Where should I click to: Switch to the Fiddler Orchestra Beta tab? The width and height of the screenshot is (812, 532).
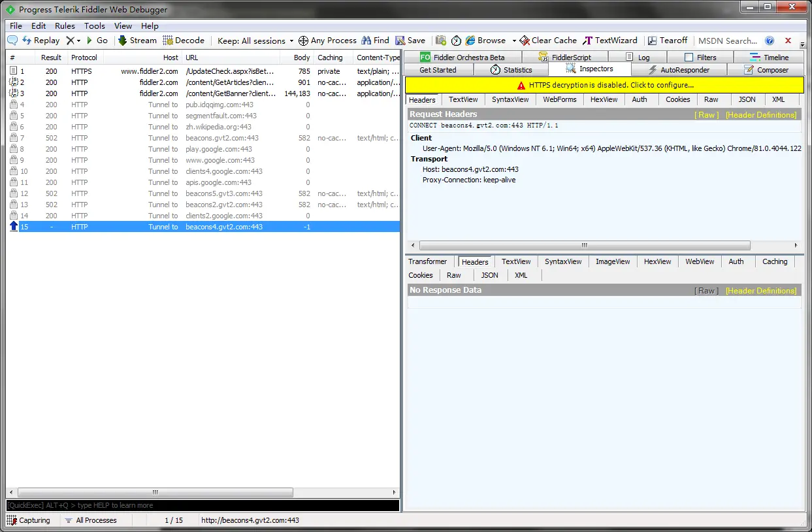pos(463,58)
